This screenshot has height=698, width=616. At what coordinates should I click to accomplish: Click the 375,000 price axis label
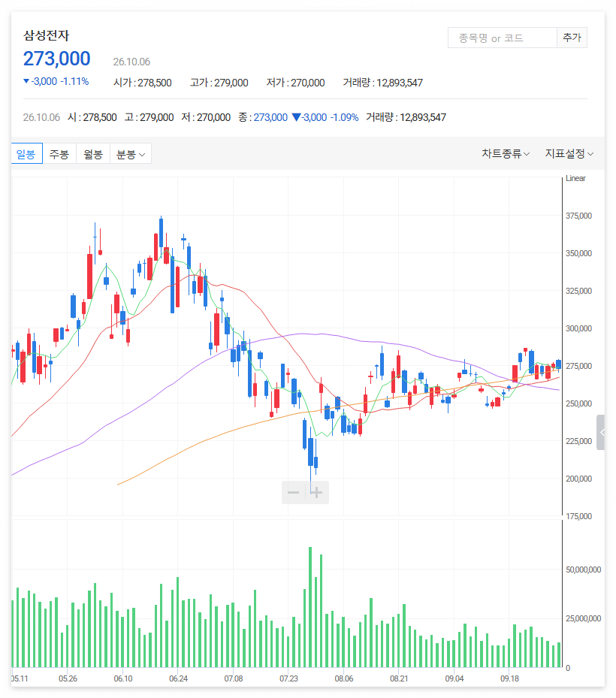[578, 216]
